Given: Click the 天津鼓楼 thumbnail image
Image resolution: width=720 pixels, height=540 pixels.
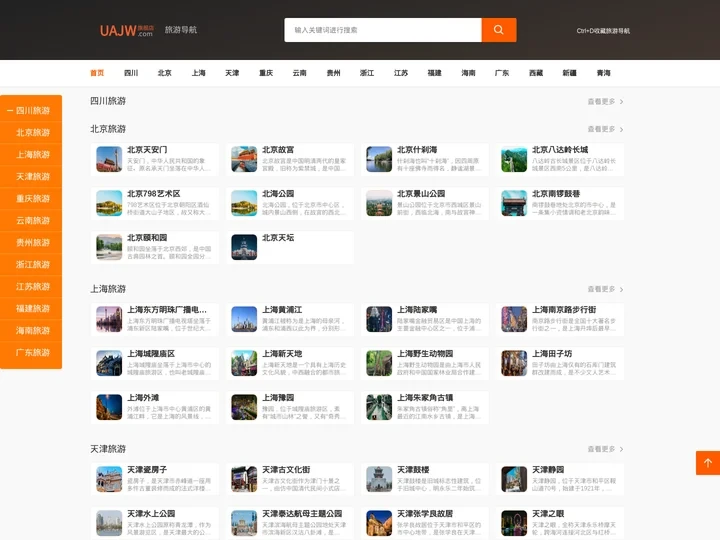Looking at the screenshot, I should [x=379, y=479].
